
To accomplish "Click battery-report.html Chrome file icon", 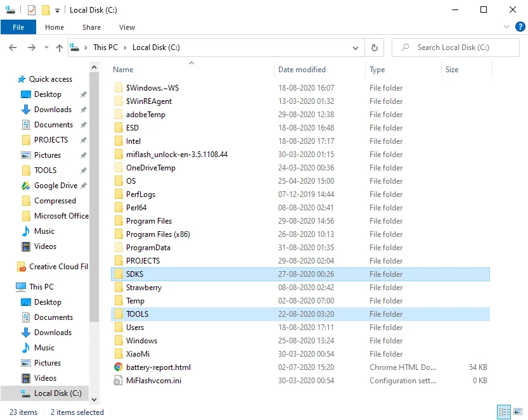I will pos(118,367).
